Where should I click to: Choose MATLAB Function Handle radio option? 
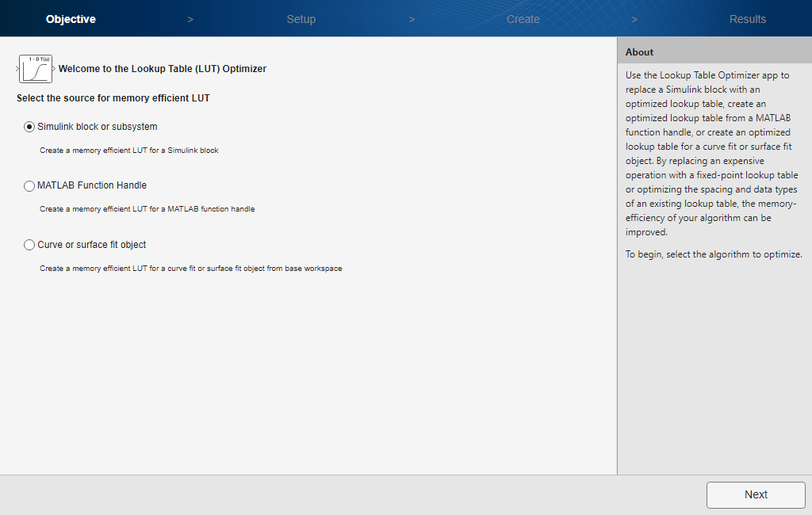pos(29,186)
